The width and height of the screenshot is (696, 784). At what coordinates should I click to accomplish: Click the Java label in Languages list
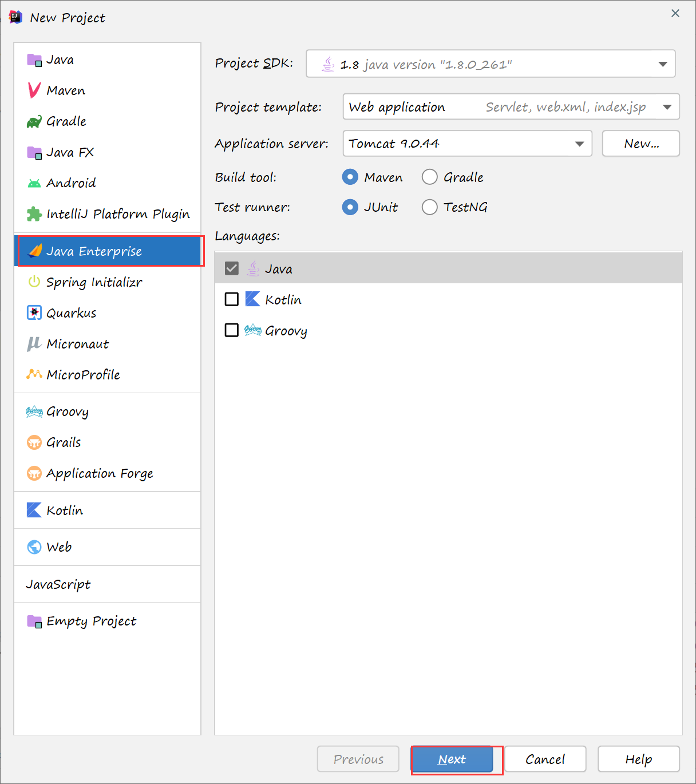coord(279,269)
